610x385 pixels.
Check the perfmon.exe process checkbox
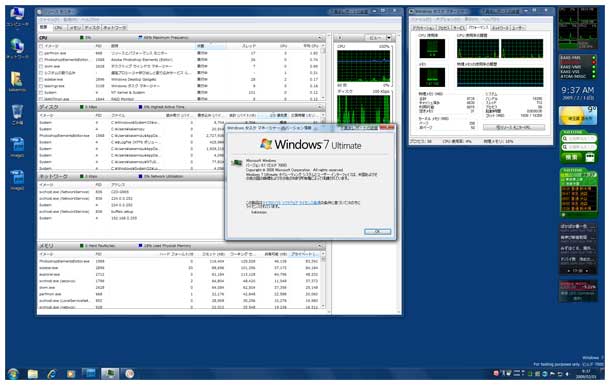(41, 53)
